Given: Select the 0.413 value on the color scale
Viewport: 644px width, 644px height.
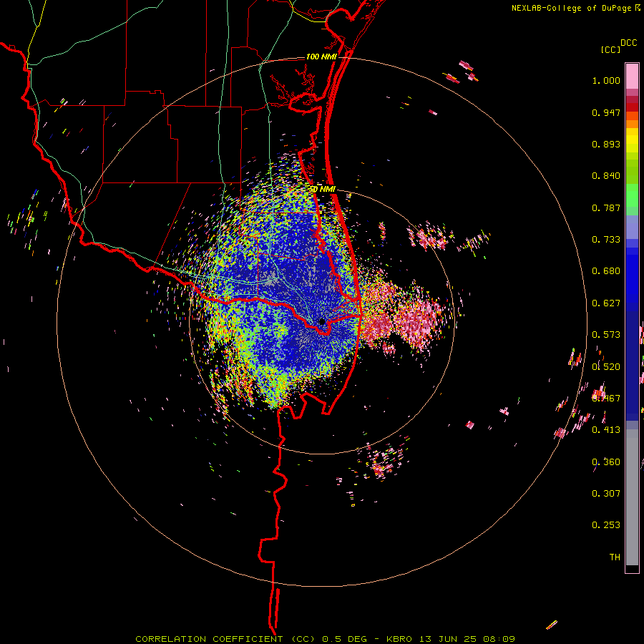Looking at the screenshot, I should pyautogui.click(x=606, y=430).
